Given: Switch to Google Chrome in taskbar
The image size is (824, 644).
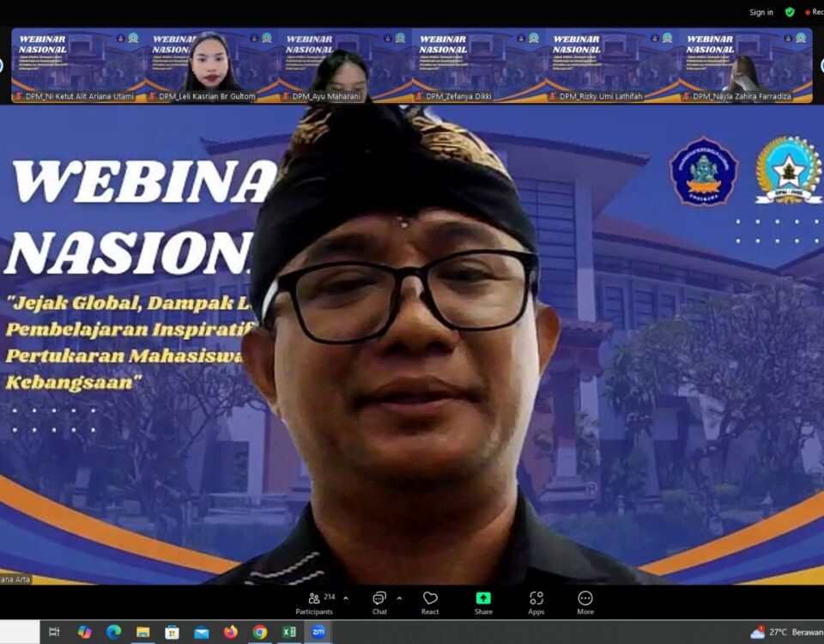Looking at the screenshot, I should coord(260,632).
